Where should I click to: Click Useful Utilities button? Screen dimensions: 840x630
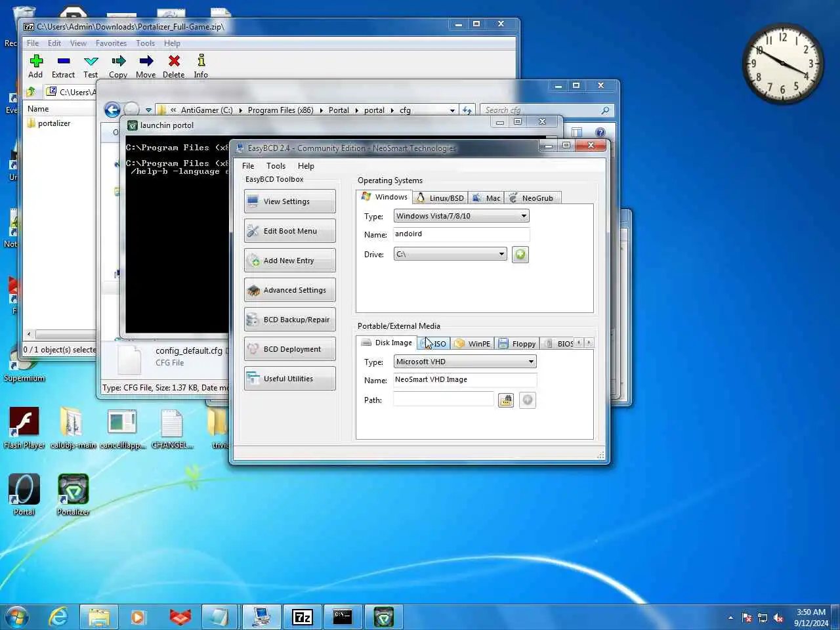(289, 379)
